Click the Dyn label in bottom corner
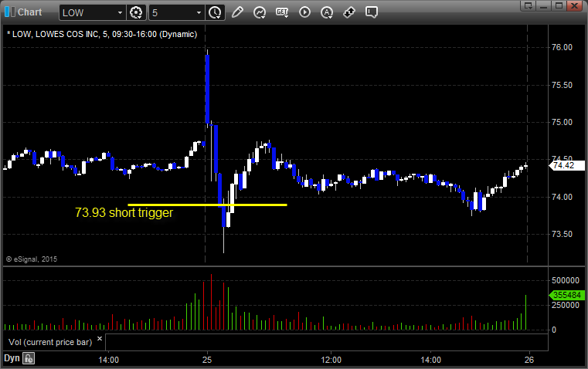 tap(12, 358)
